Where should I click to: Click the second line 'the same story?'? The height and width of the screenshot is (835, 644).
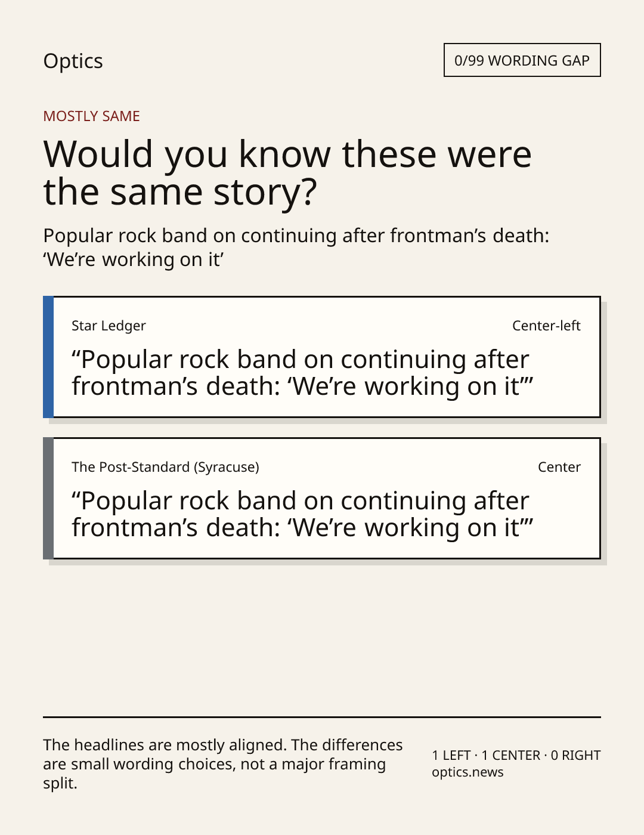(x=180, y=192)
